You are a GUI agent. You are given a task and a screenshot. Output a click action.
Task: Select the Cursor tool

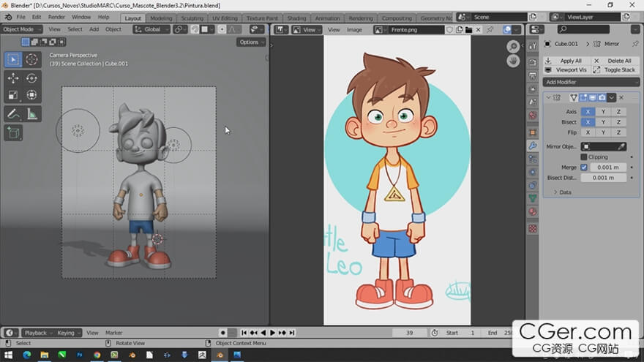(31, 59)
